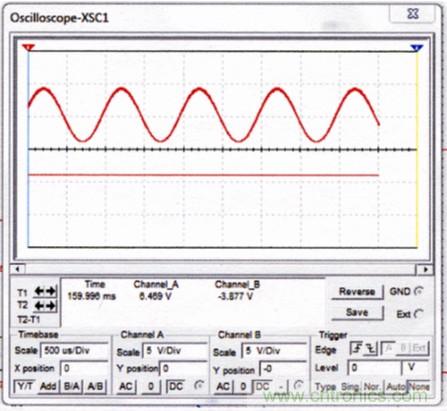The height and width of the screenshot is (411, 447).
Task: Click the Trigger Level input field
Action: point(374,368)
